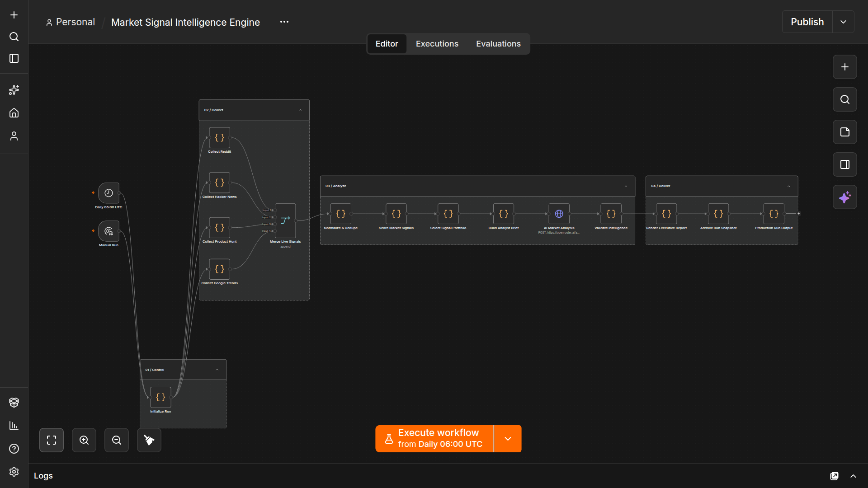
Task: Expand the Logs panel chevron
Action: [x=853, y=476]
